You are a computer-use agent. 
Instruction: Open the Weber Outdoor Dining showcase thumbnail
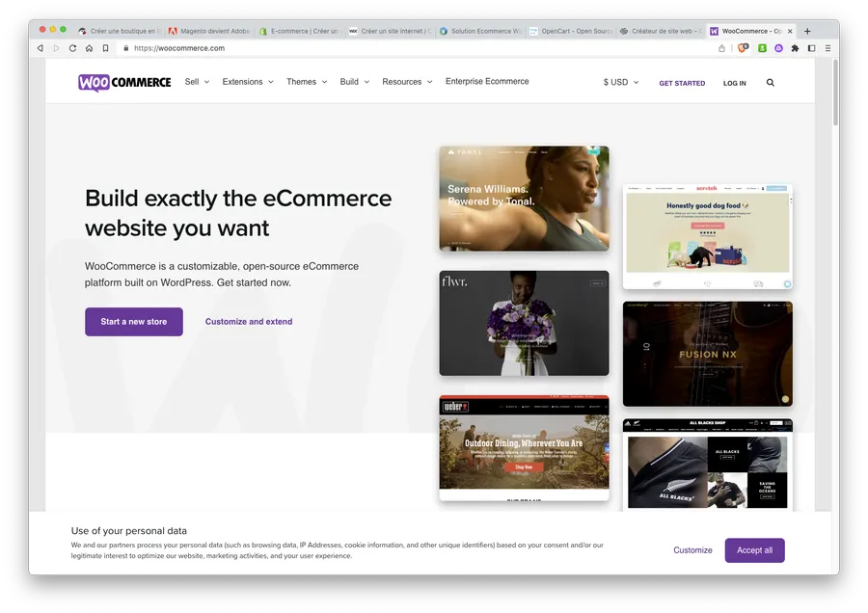pyautogui.click(x=525, y=448)
